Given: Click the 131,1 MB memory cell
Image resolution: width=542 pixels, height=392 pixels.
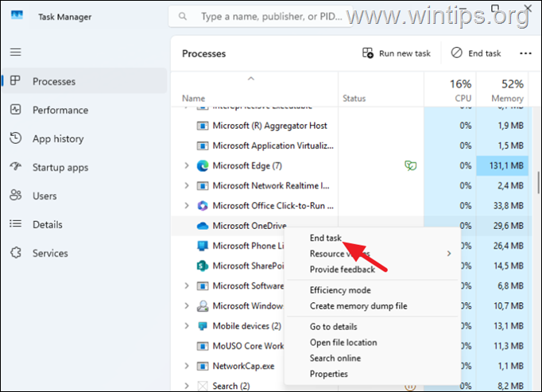Looking at the screenshot, I should pyautogui.click(x=502, y=165).
